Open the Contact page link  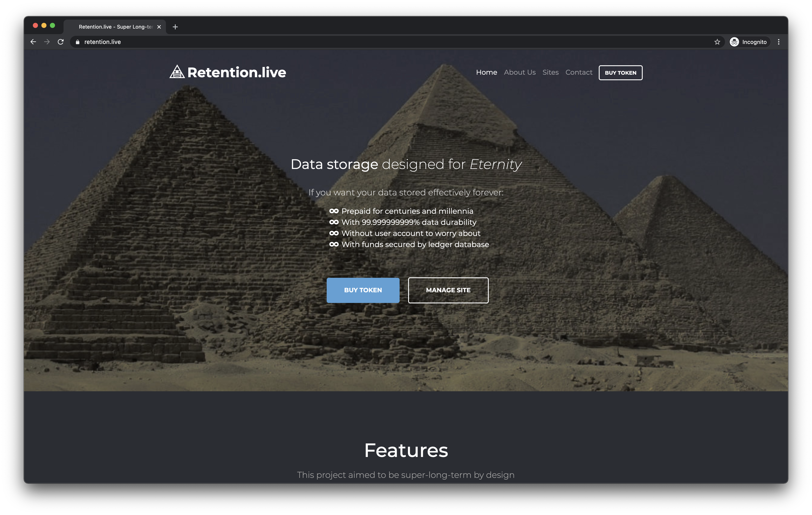tap(579, 72)
